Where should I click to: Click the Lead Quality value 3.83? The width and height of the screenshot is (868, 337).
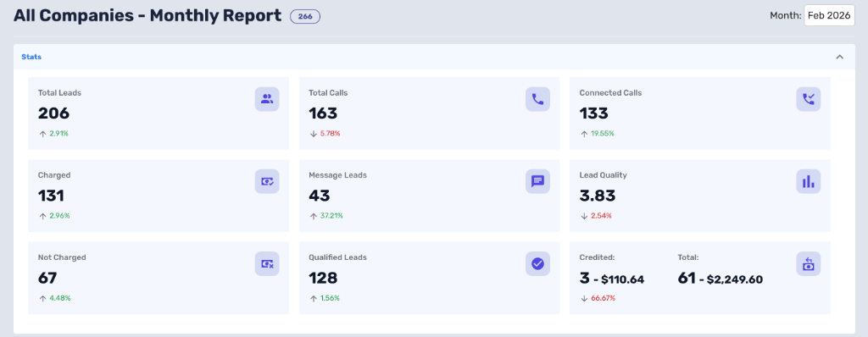pos(598,196)
